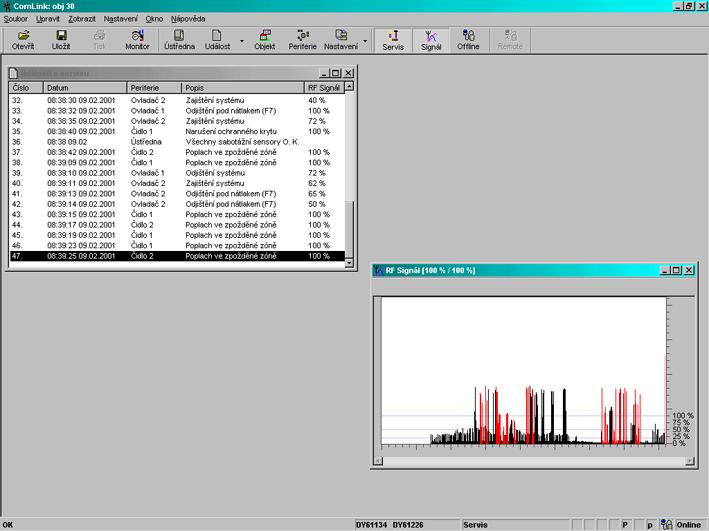Select event row 33 Odjištění pod nátlakem
Screen dimensions: 709x531
click(177, 111)
